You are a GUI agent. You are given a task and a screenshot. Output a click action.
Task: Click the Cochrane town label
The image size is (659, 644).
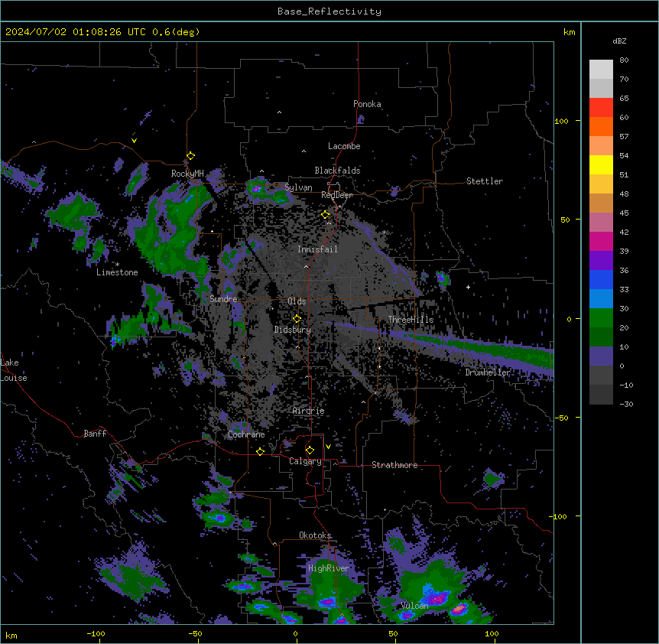[246, 434]
